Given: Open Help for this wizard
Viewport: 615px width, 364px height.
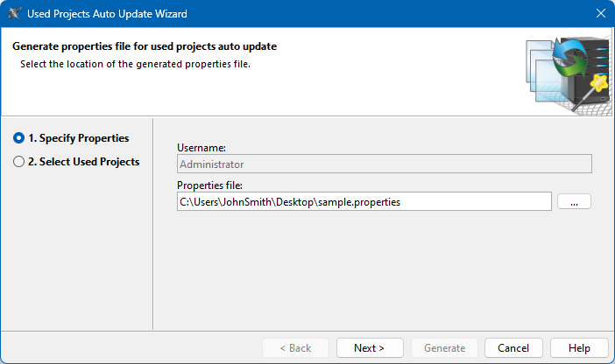Looking at the screenshot, I should point(579,347).
